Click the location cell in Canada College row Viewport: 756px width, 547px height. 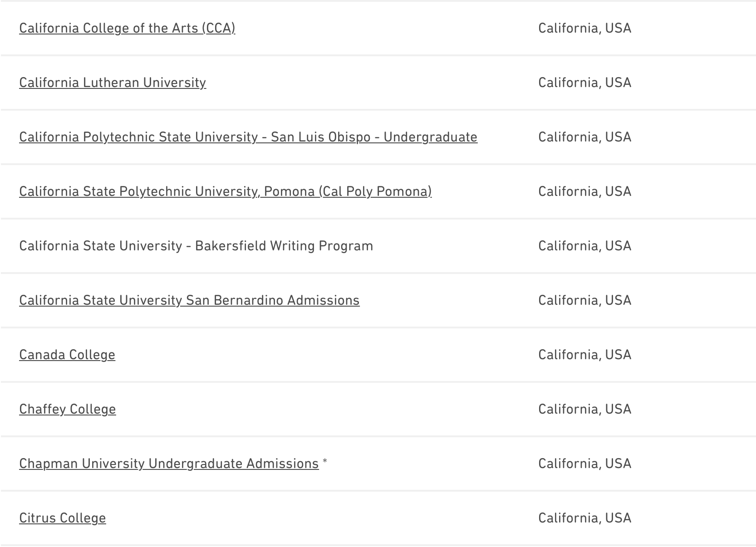[584, 355]
